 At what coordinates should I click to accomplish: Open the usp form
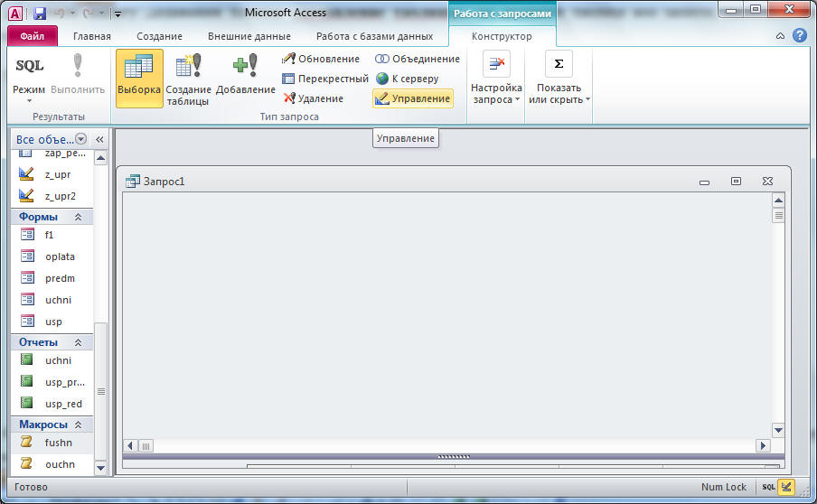(52, 322)
